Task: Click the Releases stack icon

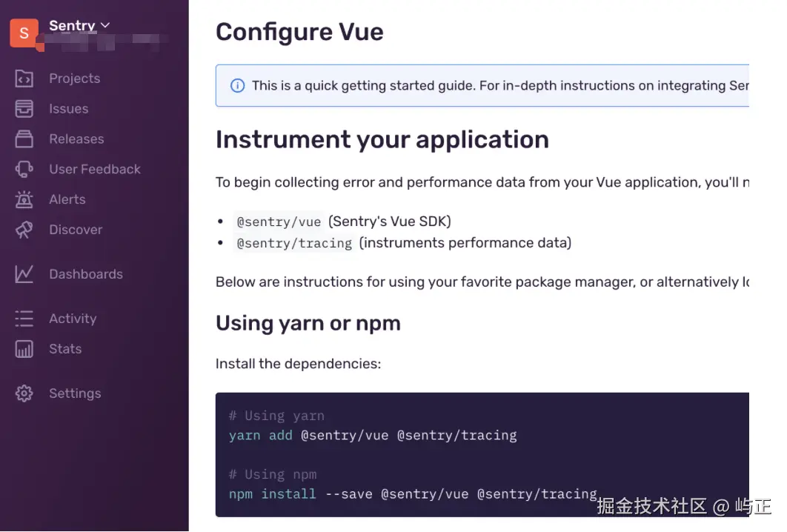Action: click(x=24, y=139)
